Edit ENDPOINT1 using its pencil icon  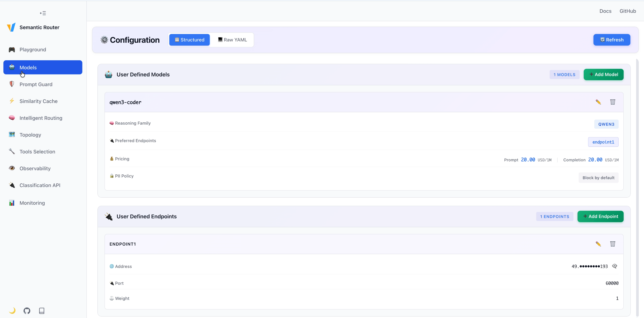599,244
